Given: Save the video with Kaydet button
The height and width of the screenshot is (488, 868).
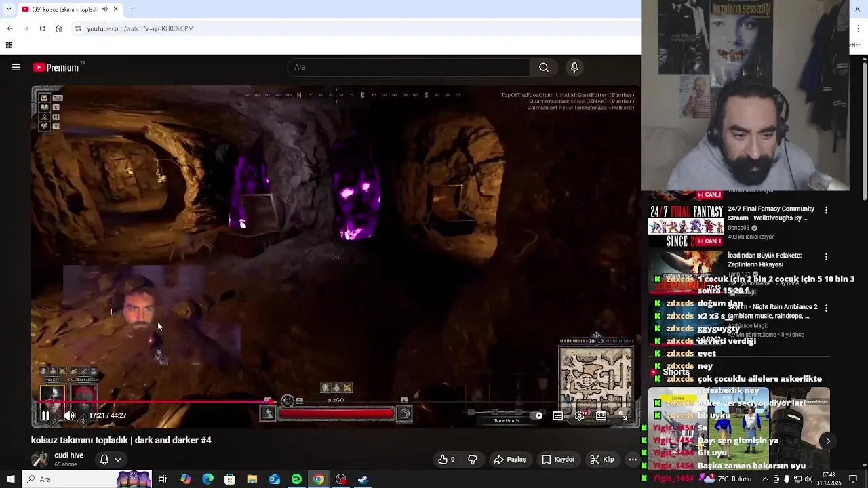Looking at the screenshot, I should [x=558, y=459].
